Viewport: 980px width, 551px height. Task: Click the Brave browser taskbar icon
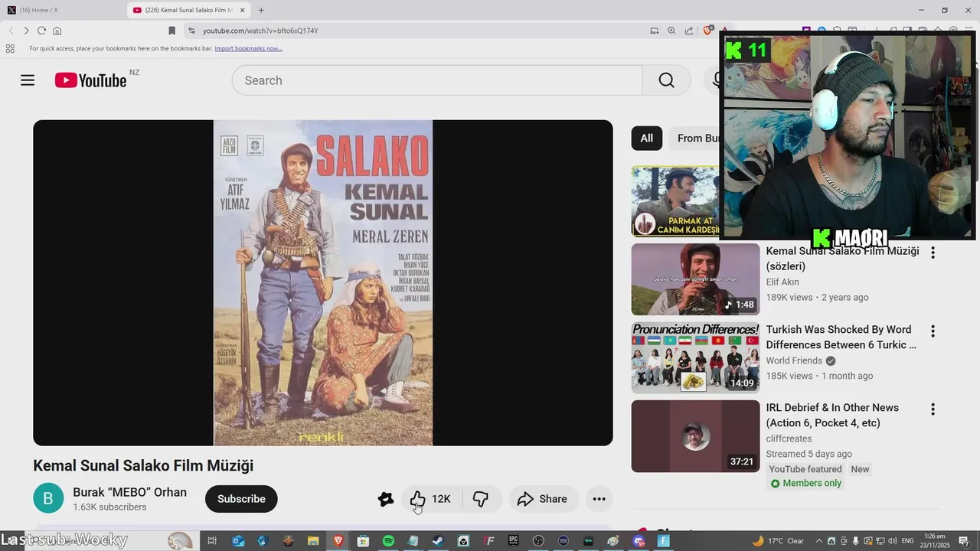[338, 541]
